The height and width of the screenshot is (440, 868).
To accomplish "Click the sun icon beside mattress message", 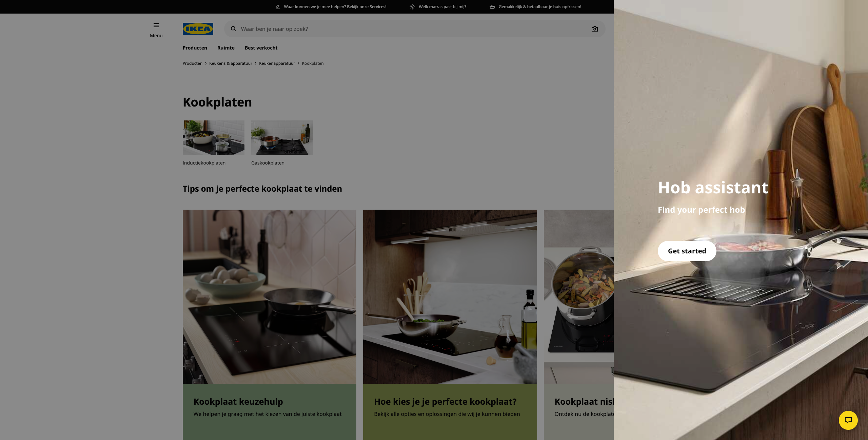I will click(x=412, y=7).
